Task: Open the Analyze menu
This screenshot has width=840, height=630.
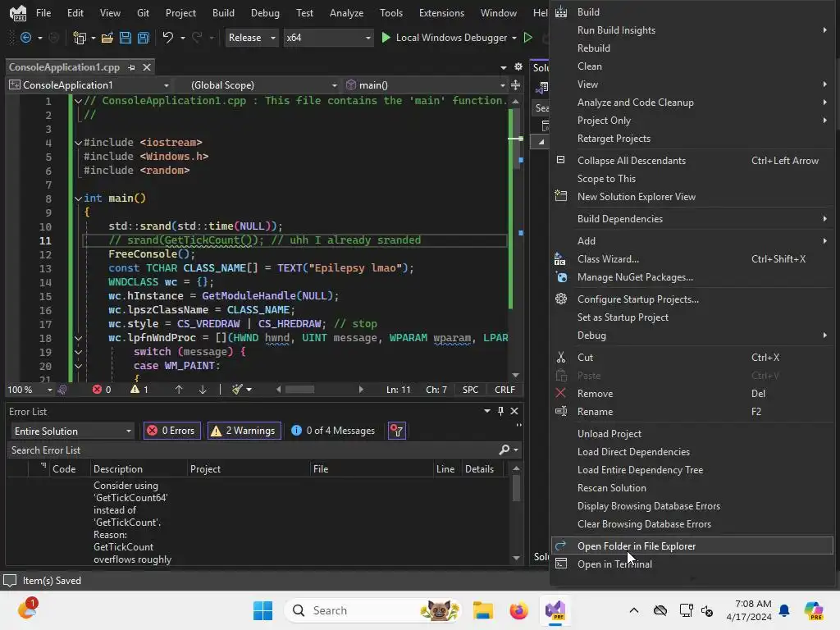Action: [346, 13]
